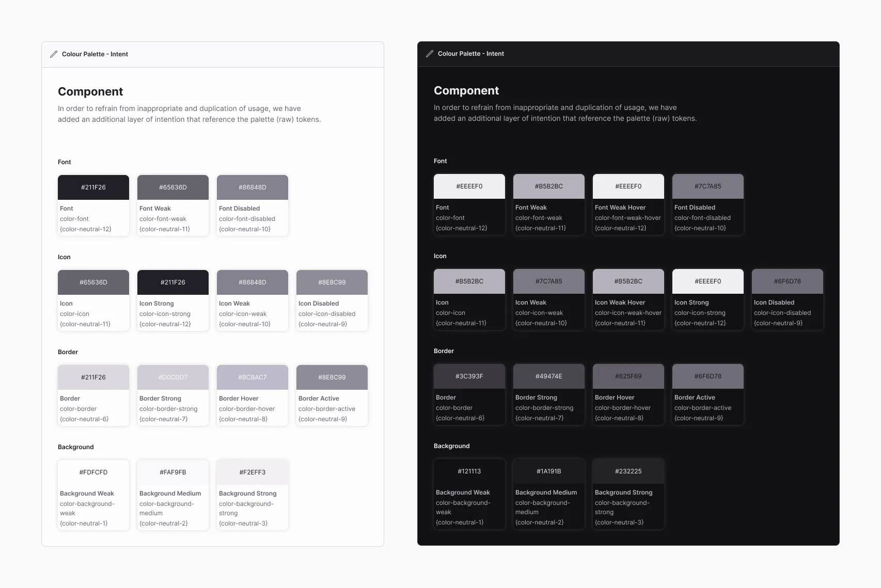Click the 'color-font-weak-hover' token text
Image resolution: width=881 pixels, height=588 pixels.
click(x=628, y=218)
